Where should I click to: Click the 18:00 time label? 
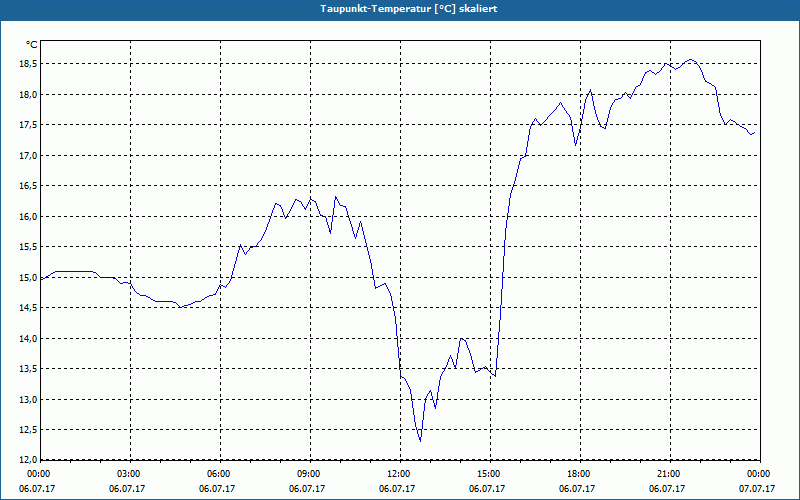tap(578, 474)
